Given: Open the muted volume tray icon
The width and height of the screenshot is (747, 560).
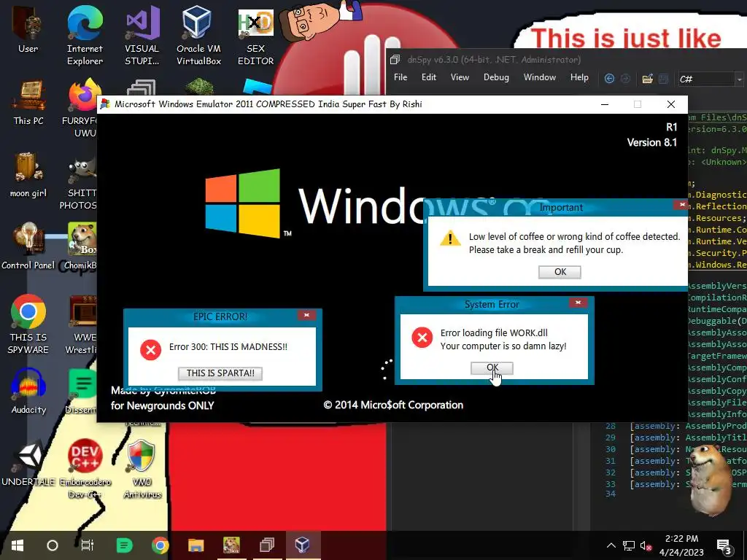Looking at the screenshot, I should [646, 545].
